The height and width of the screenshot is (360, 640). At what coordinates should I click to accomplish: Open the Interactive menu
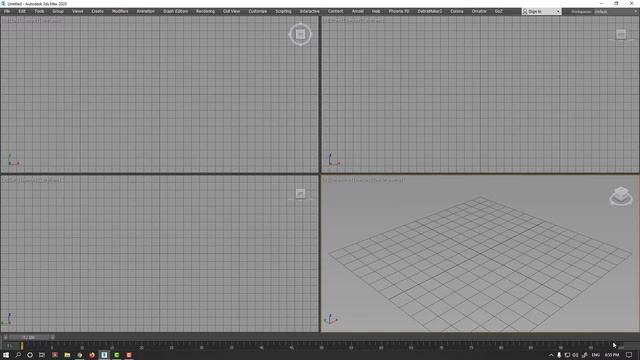point(310,11)
